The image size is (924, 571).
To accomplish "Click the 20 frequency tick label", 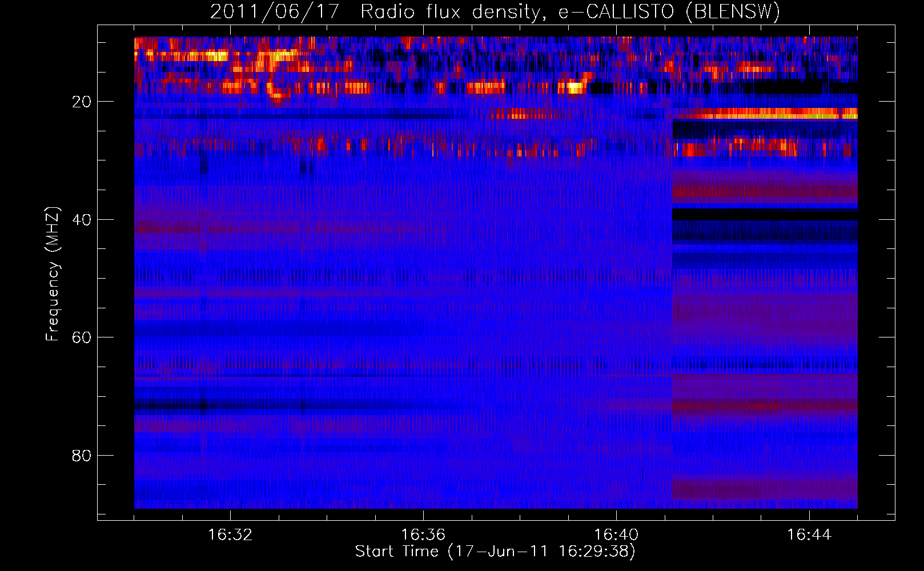I will click(x=82, y=102).
